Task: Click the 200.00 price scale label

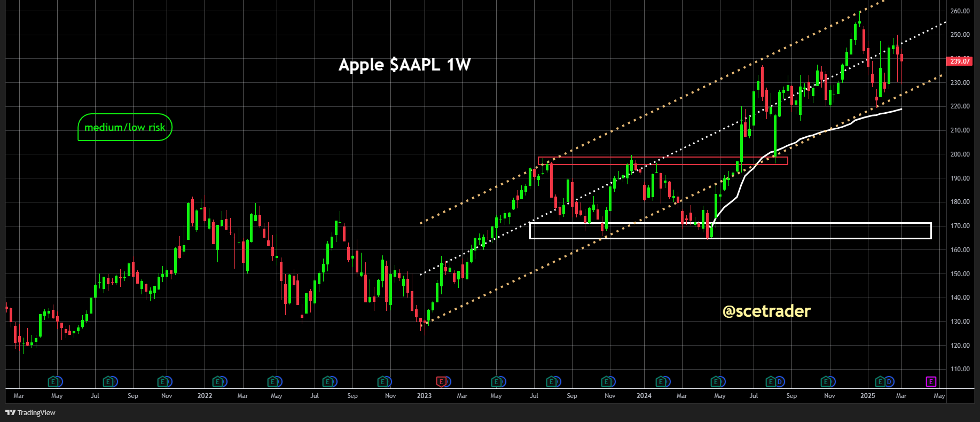Action: [x=960, y=154]
